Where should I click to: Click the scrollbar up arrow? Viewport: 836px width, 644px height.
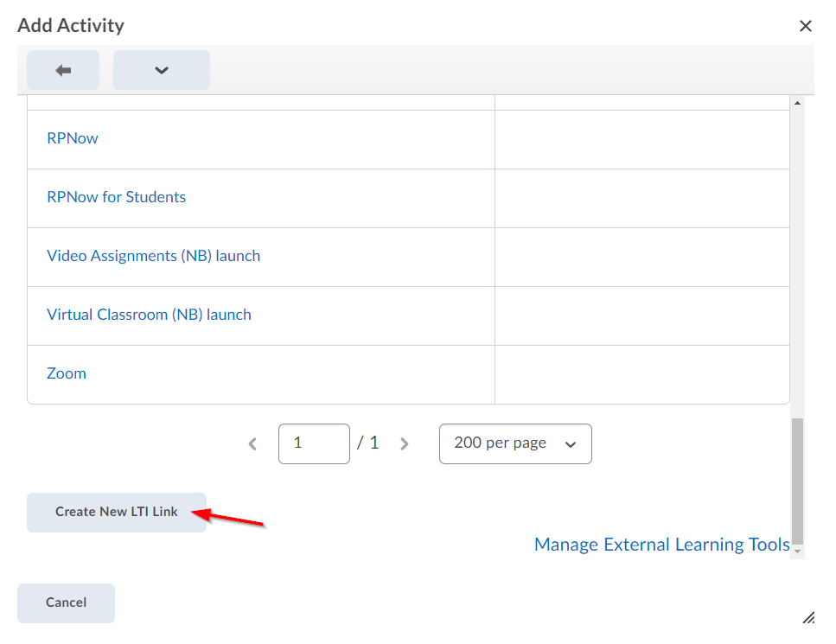click(797, 104)
